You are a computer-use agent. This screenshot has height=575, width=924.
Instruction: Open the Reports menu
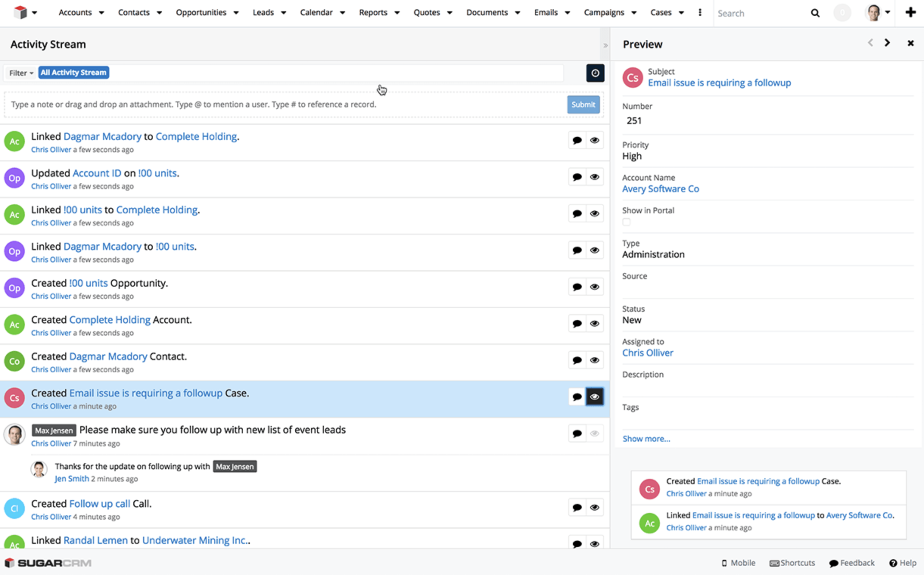[373, 12]
